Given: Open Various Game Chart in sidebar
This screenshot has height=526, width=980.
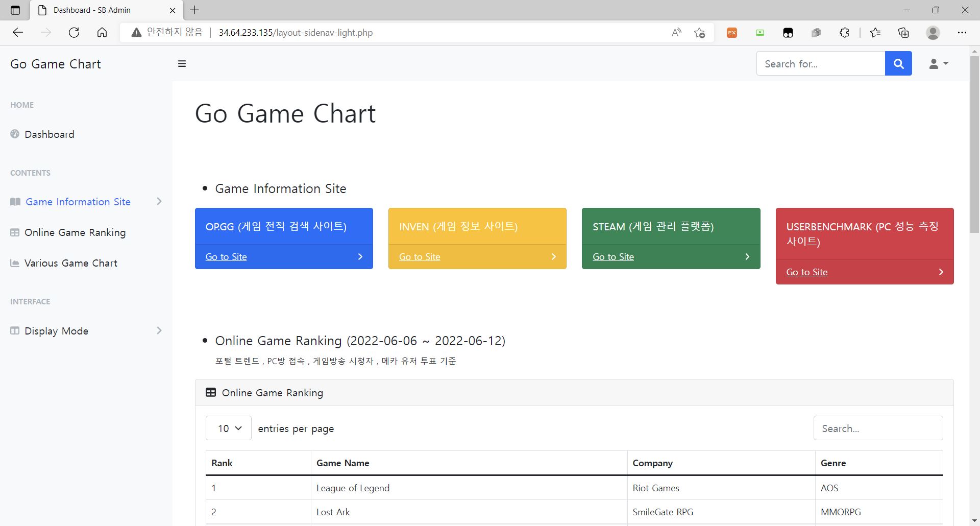Looking at the screenshot, I should [x=71, y=263].
